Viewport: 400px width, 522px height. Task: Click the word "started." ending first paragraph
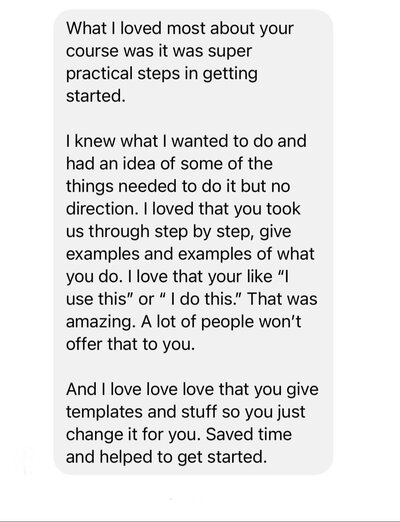point(96,96)
